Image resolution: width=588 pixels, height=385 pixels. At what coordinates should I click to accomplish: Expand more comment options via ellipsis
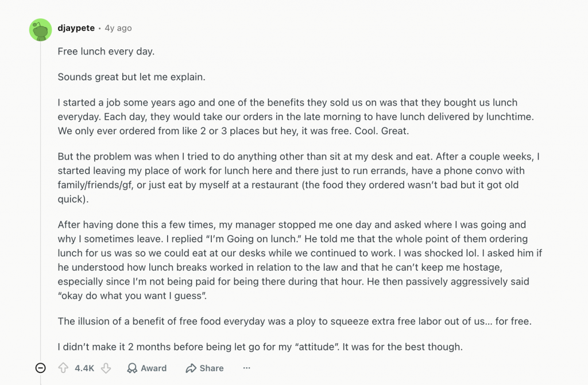pyautogui.click(x=246, y=368)
